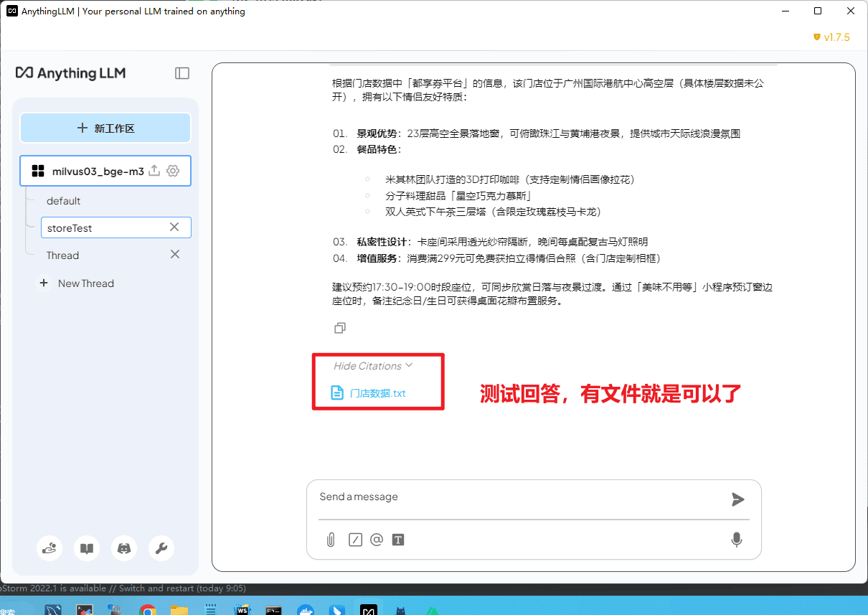Delete the storeTest thread

174,227
